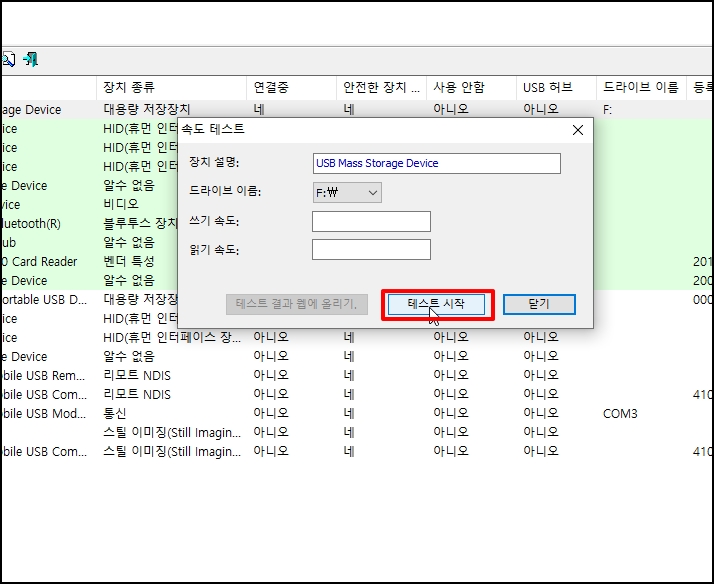This screenshot has height=584, width=714.
Task: Close the 속도 테스트 dialog with the X
Action: (x=578, y=130)
